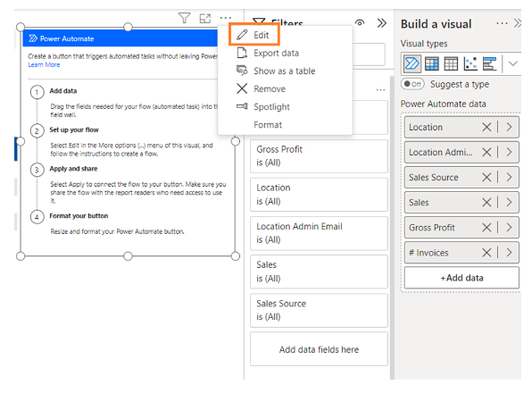Image resolution: width=532 pixels, height=393 pixels.
Task: Open the Sales filter card
Action: 319,272
